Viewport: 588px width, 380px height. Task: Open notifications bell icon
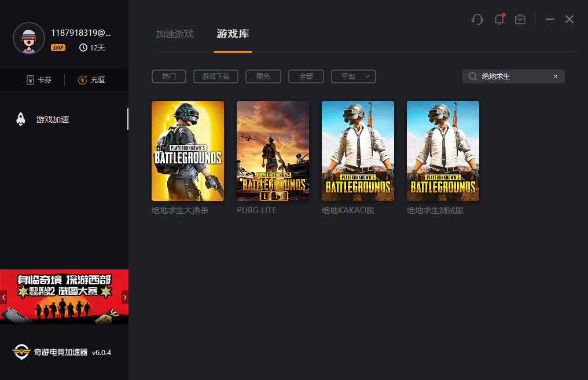pos(499,19)
